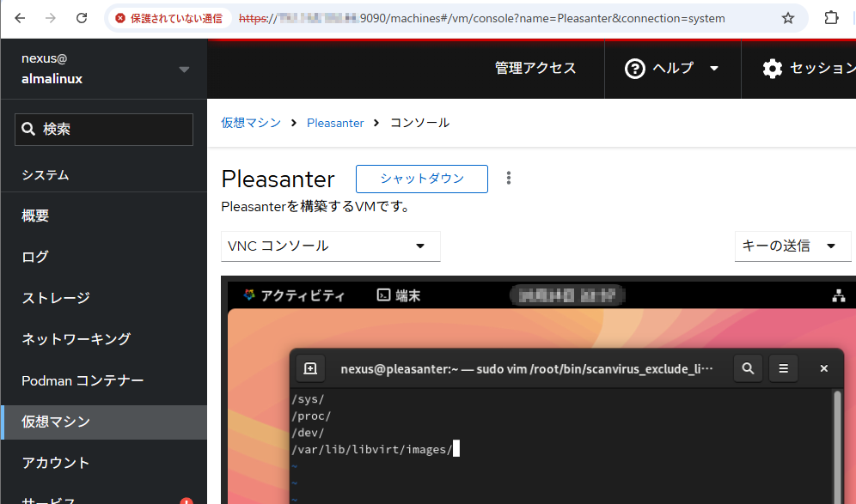856x504 pixels.
Task: Click the シャットダウン button
Action: (x=421, y=179)
